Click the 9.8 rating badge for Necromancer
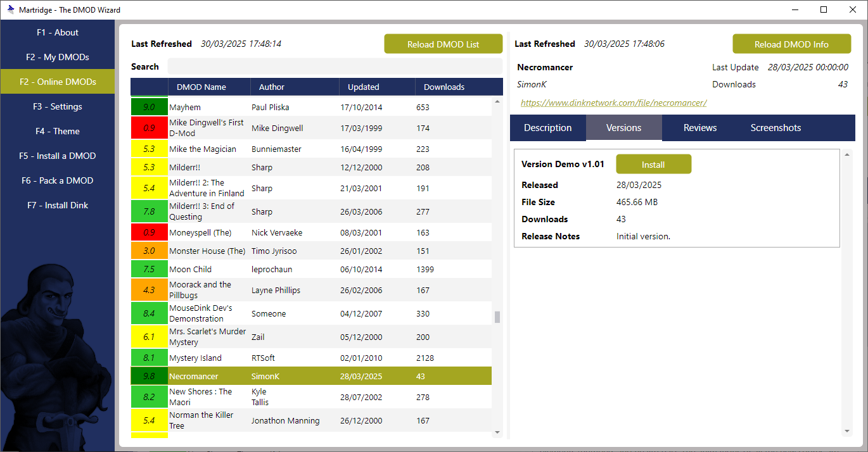This screenshot has width=868, height=452. (x=150, y=376)
